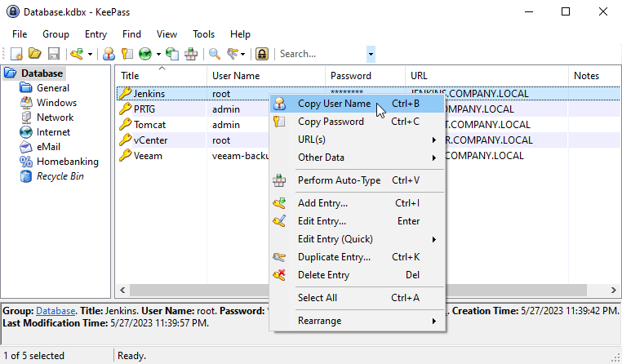
Task: Follow the Database group link in details pane
Action: (56, 311)
